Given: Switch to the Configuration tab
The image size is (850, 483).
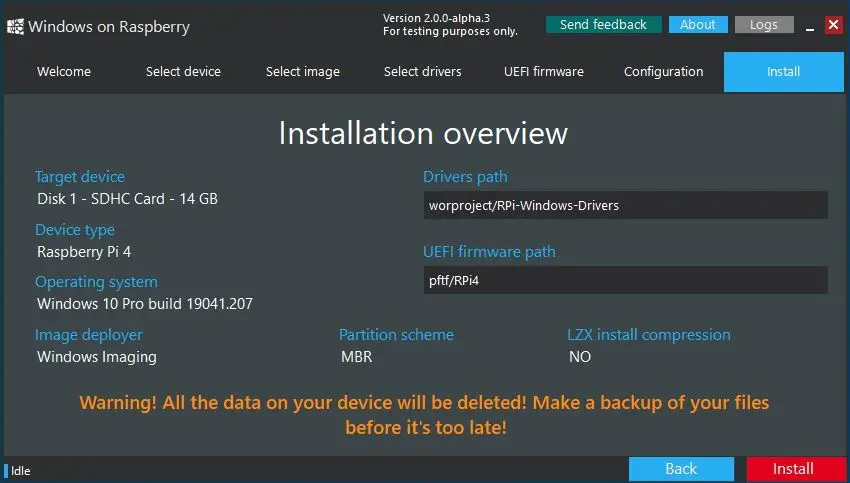Looking at the screenshot, I should tap(664, 72).
